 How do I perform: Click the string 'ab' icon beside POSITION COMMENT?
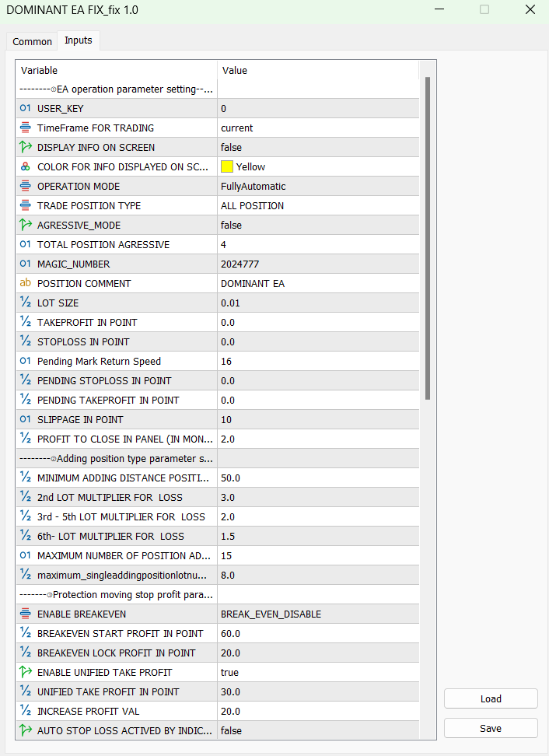click(x=25, y=283)
